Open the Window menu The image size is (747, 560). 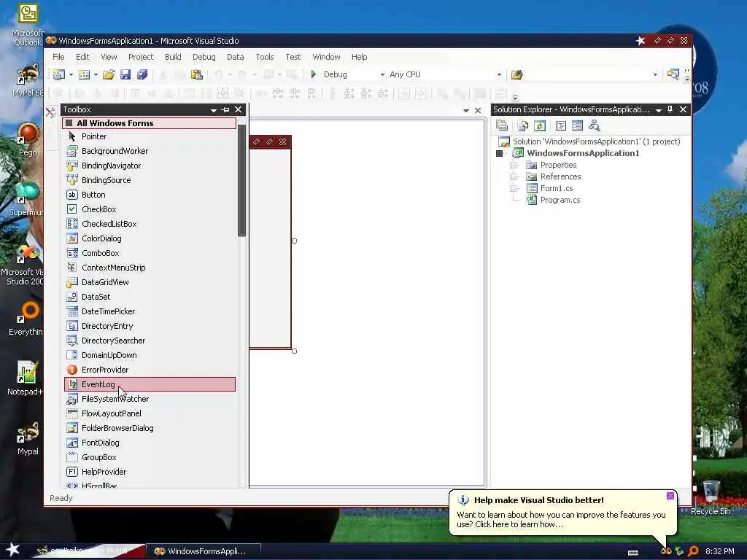pos(326,57)
